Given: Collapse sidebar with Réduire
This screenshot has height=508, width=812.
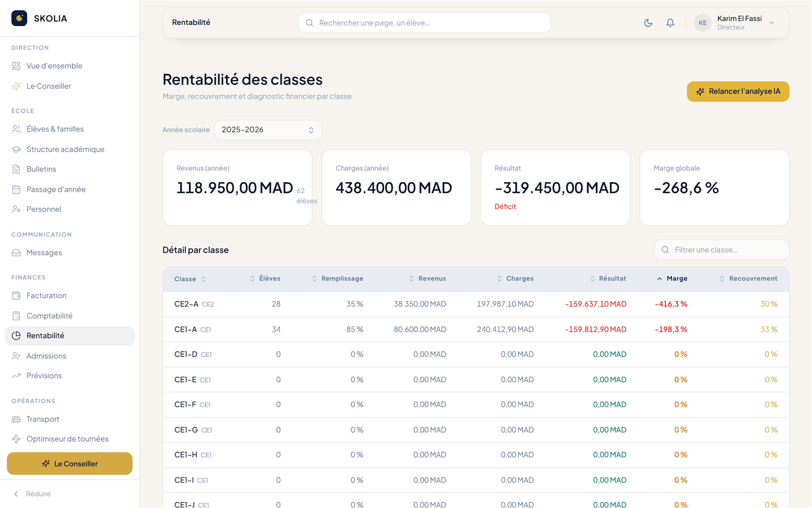Looking at the screenshot, I should [32, 494].
